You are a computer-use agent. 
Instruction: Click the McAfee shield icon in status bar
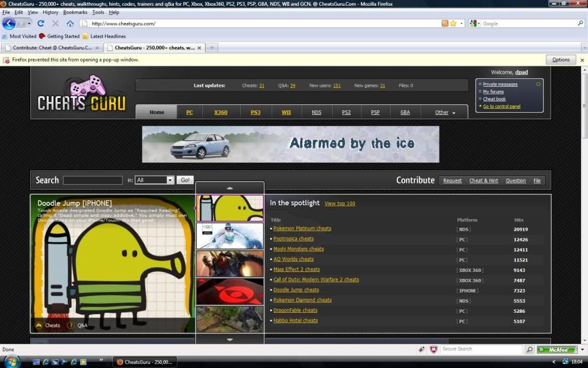click(434, 349)
